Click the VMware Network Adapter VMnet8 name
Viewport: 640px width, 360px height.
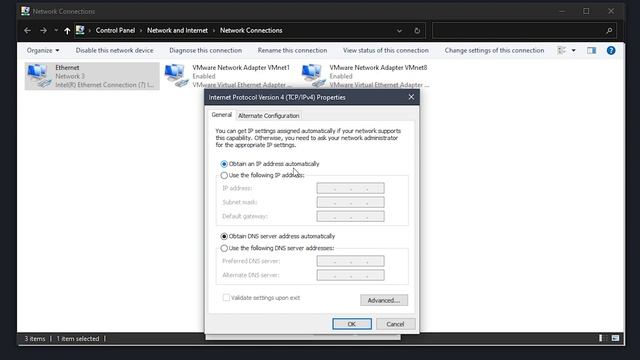378,68
